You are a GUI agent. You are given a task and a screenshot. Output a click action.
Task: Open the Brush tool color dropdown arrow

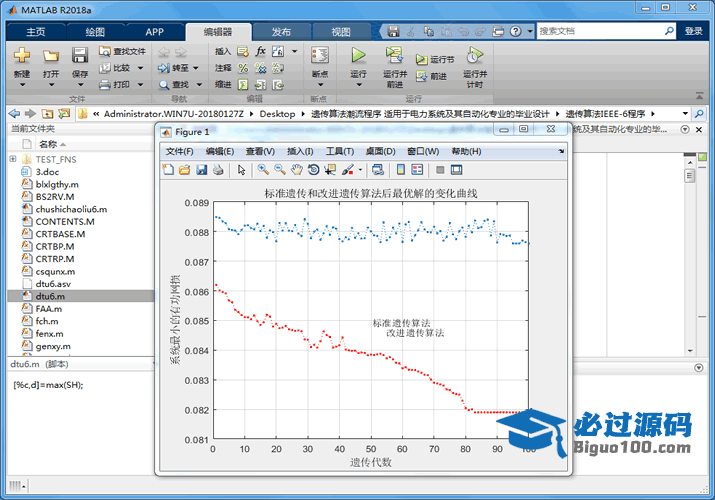pos(360,170)
